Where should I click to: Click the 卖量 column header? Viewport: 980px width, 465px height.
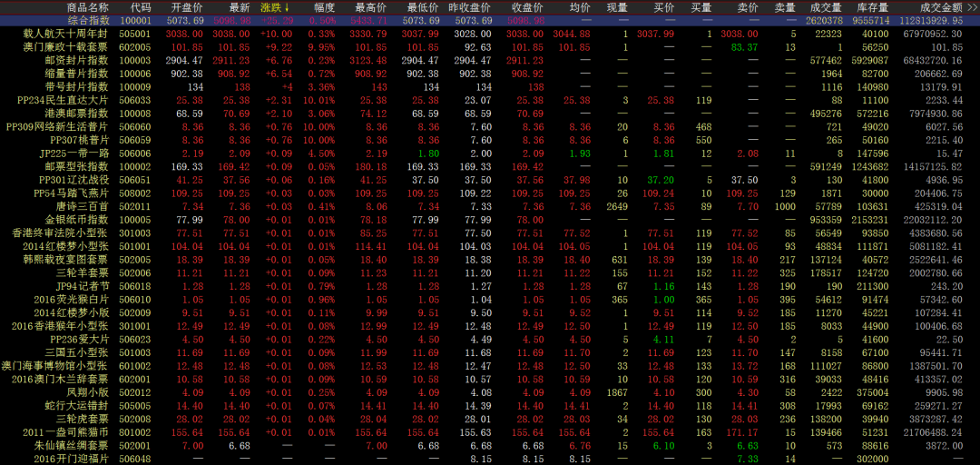785,7
